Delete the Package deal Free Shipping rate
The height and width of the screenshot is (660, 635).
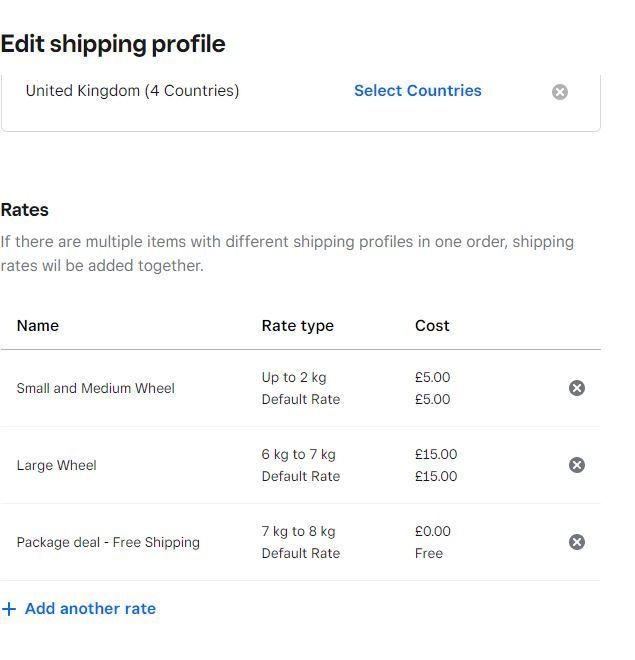tap(577, 542)
